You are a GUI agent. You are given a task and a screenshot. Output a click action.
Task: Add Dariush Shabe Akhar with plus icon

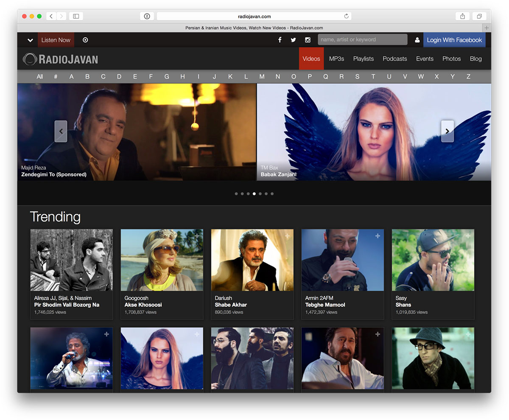287,236
